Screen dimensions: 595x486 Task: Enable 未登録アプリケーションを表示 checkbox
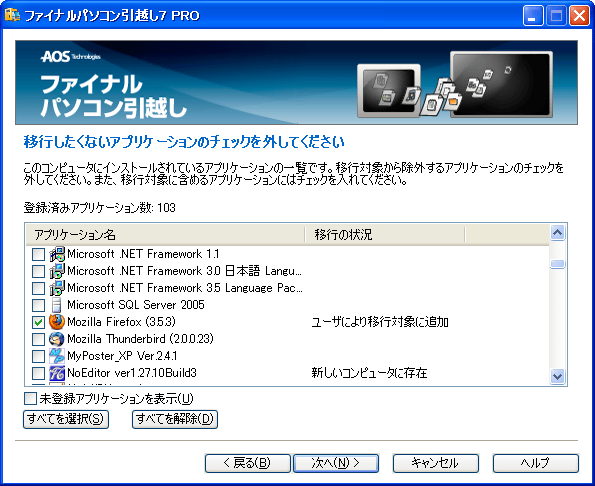coord(30,399)
